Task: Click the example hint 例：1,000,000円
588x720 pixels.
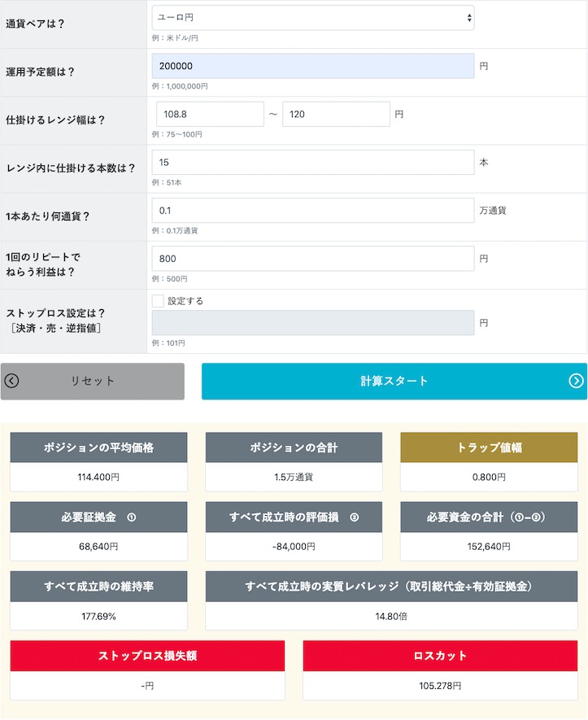Action: tap(180, 86)
